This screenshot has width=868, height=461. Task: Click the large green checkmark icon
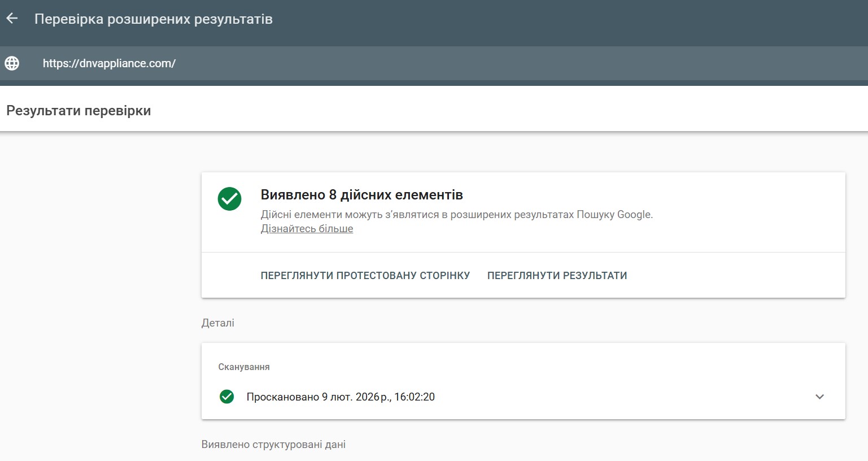tap(229, 199)
